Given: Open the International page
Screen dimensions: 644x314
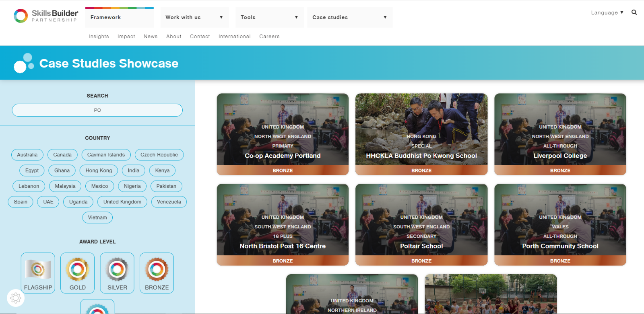Looking at the screenshot, I should (x=235, y=36).
